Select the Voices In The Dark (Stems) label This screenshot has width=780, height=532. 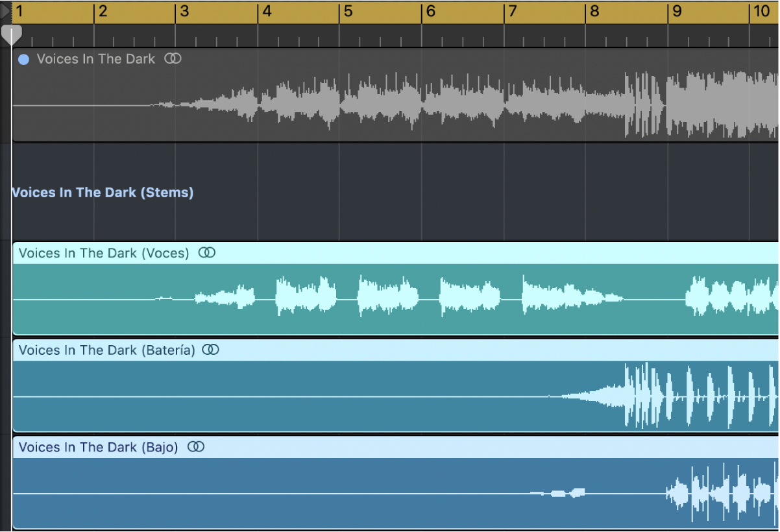[x=103, y=192]
